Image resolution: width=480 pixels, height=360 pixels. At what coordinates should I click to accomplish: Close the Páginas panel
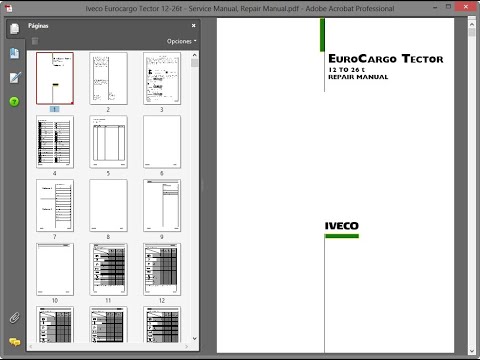coord(193,26)
